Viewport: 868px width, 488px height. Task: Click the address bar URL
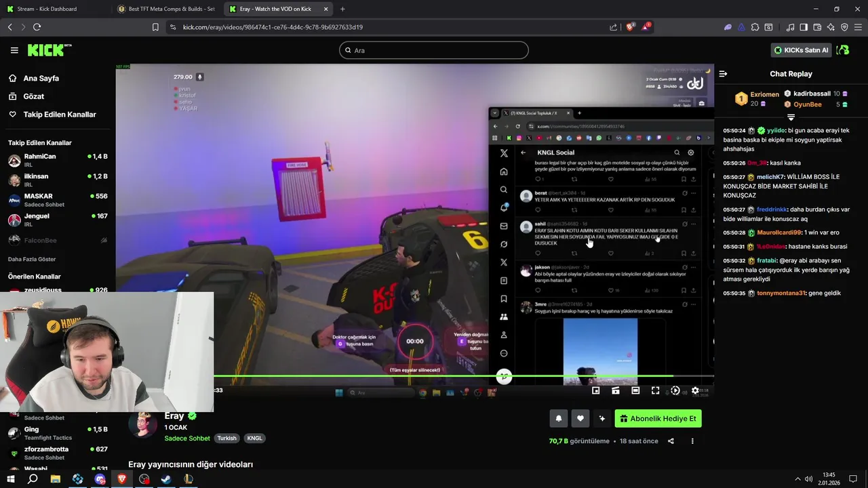273,27
